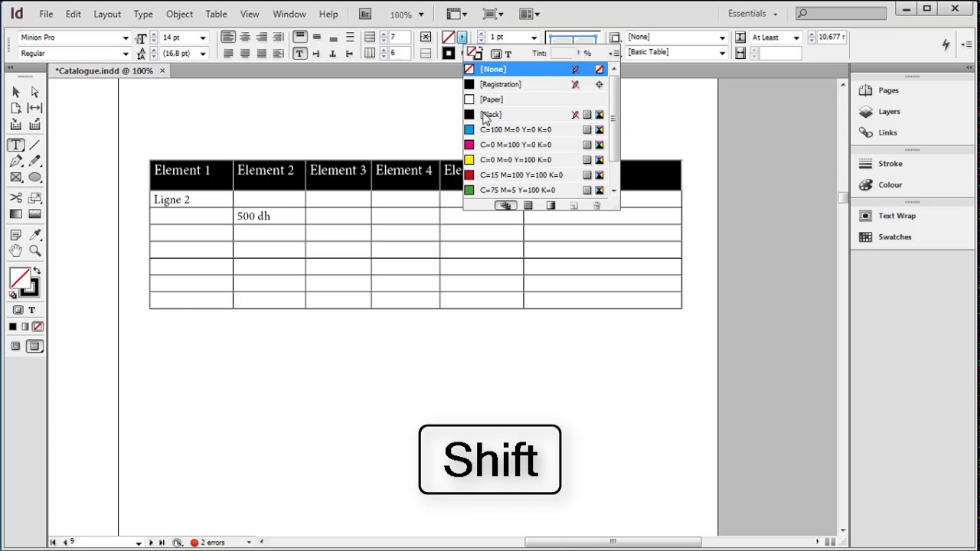
Task: Open the Minion Pro font dropdown
Action: point(126,37)
